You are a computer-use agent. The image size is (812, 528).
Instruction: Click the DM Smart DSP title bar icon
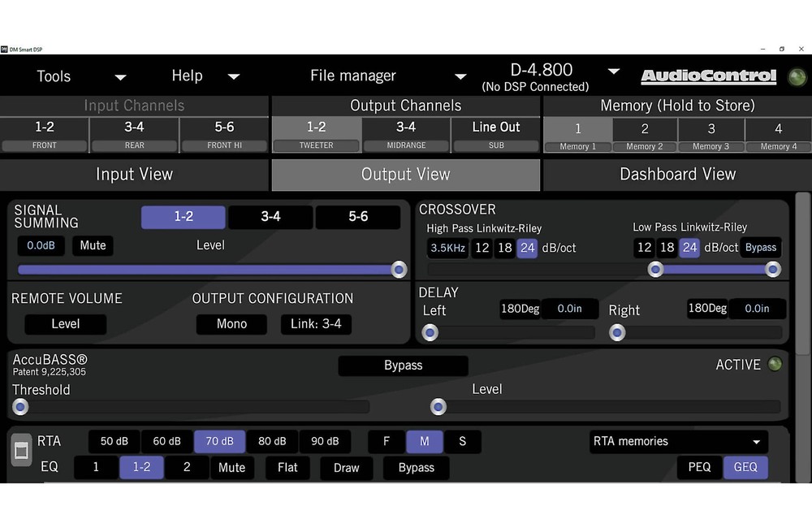coord(4,50)
